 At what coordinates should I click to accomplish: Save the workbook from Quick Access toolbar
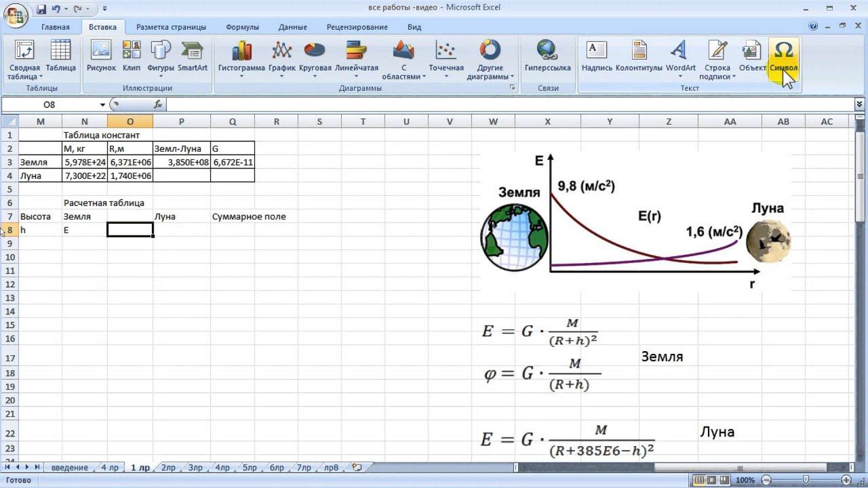tap(41, 9)
